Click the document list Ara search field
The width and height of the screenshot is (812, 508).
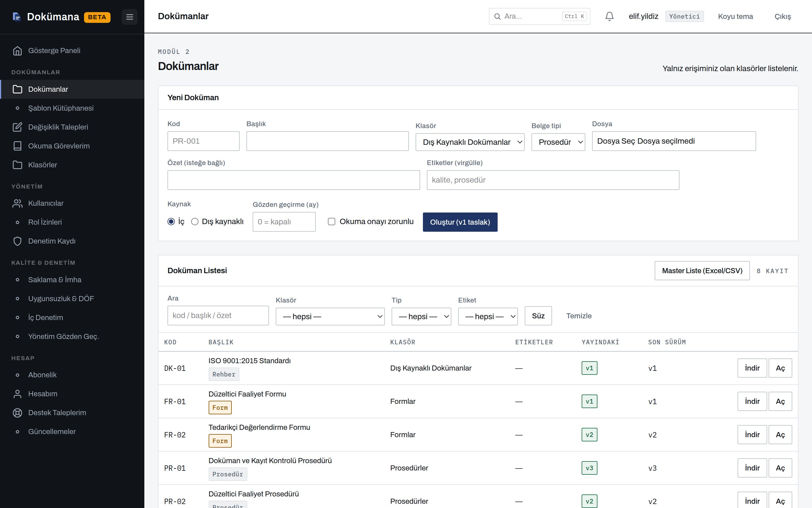pyautogui.click(x=218, y=316)
